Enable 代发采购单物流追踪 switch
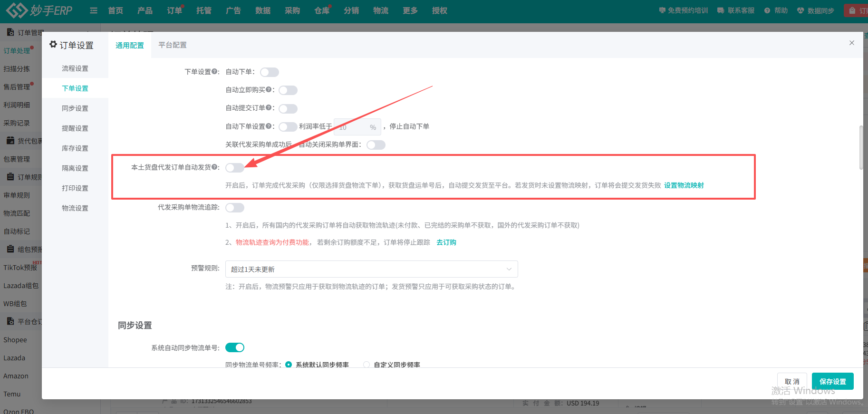 tap(235, 208)
